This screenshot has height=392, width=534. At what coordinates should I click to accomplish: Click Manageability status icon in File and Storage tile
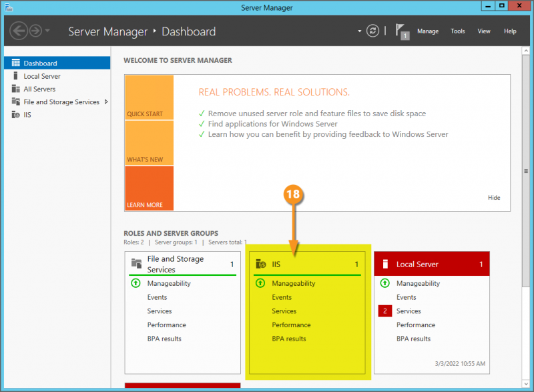[136, 283]
